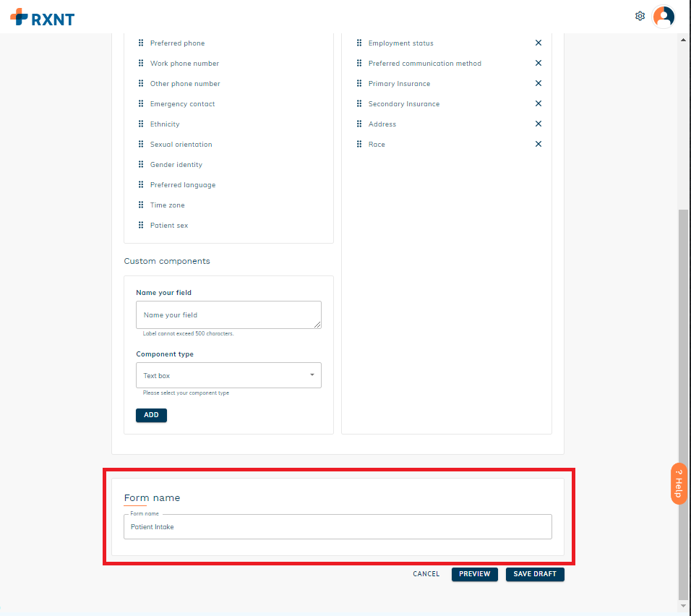Click the scrollbar up arrow
Image resolution: width=691 pixels, height=616 pixels.
(x=683, y=40)
